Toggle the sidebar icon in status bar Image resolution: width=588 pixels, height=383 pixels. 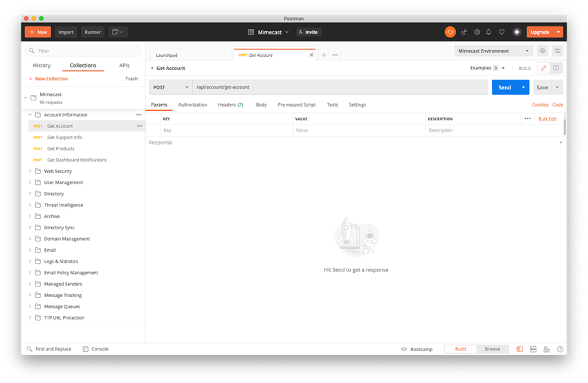tap(520, 349)
